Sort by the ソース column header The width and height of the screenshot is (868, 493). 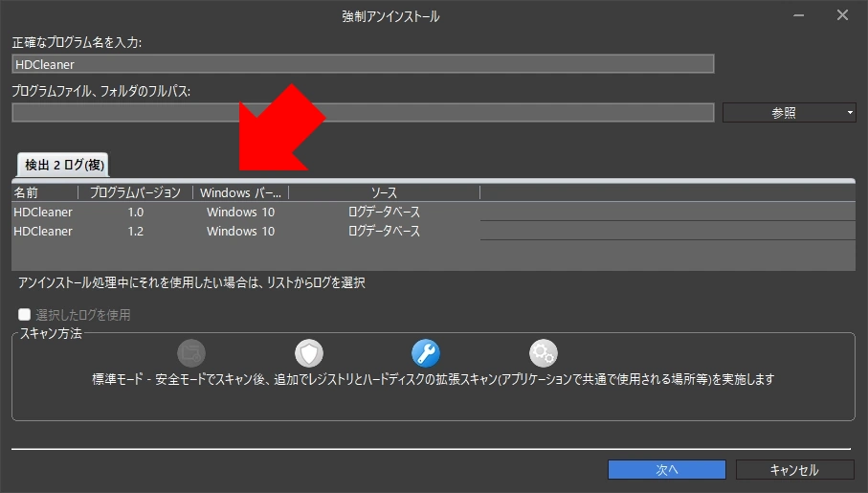point(384,192)
